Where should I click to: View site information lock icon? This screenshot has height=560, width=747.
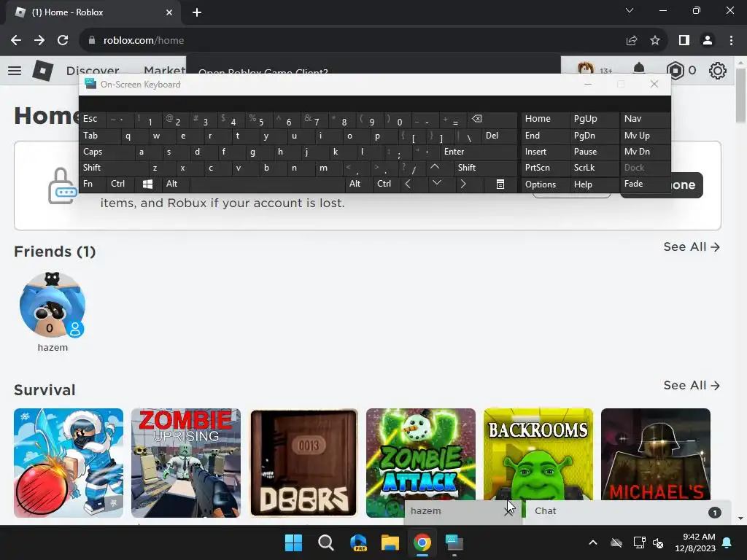click(92, 41)
